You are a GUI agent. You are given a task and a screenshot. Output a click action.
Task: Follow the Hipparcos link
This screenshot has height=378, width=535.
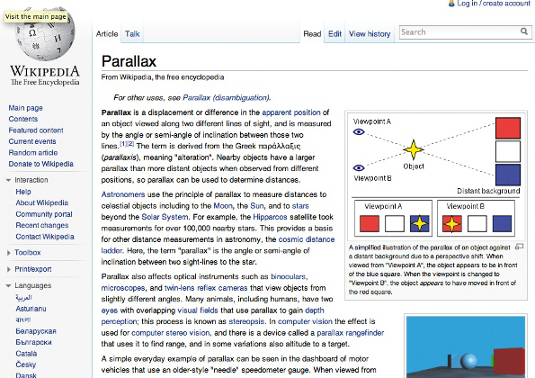(270, 217)
